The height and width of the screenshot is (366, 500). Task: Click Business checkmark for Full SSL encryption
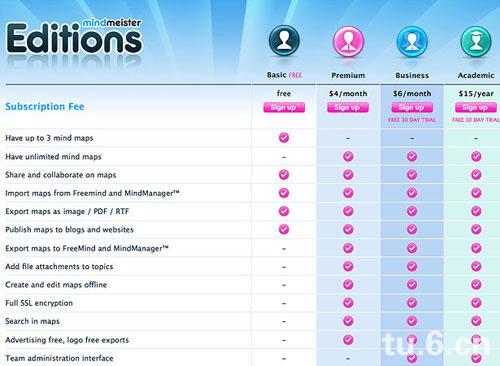(412, 303)
